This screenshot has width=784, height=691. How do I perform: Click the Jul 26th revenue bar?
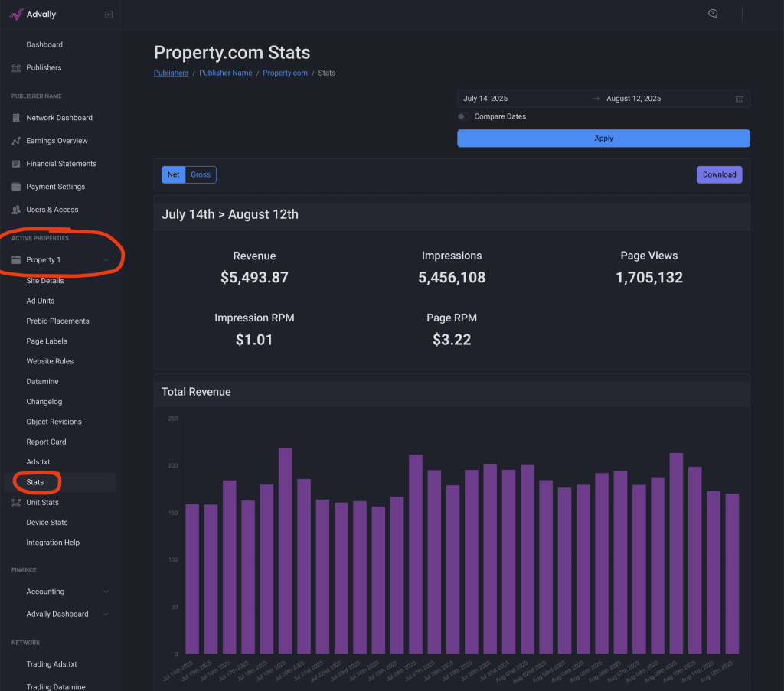[x=416, y=555]
